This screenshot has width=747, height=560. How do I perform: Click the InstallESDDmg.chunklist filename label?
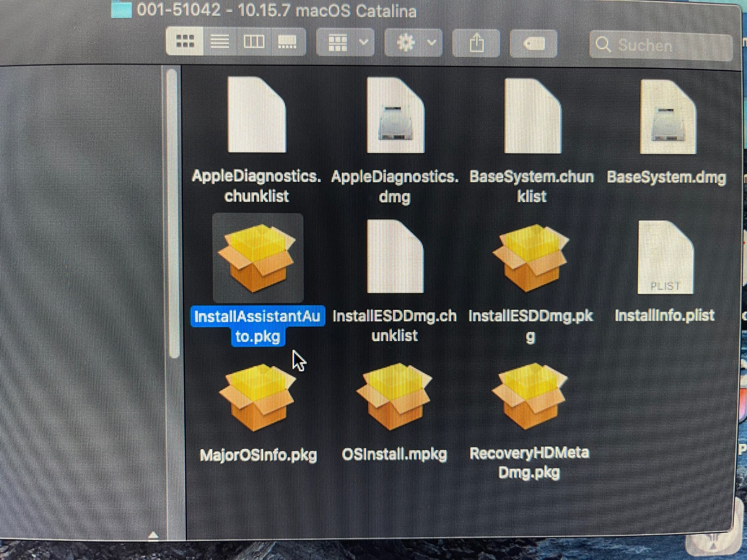[x=395, y=326]
